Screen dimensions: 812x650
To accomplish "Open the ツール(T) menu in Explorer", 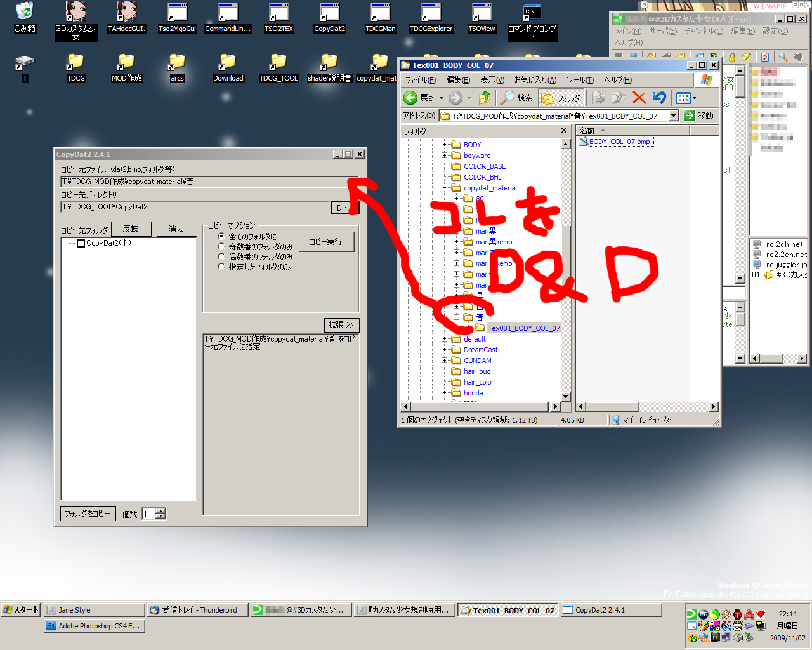I will (580, 80).
